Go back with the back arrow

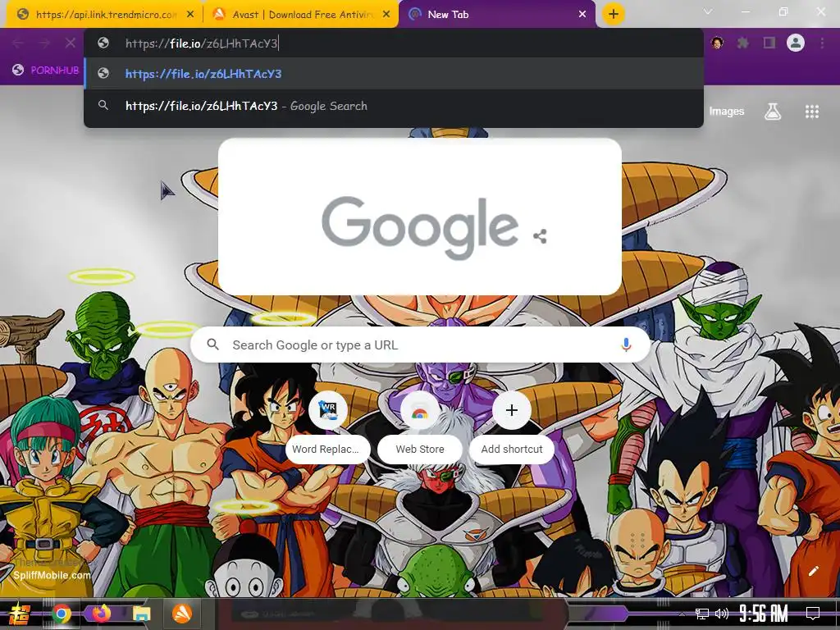(18, 43)
